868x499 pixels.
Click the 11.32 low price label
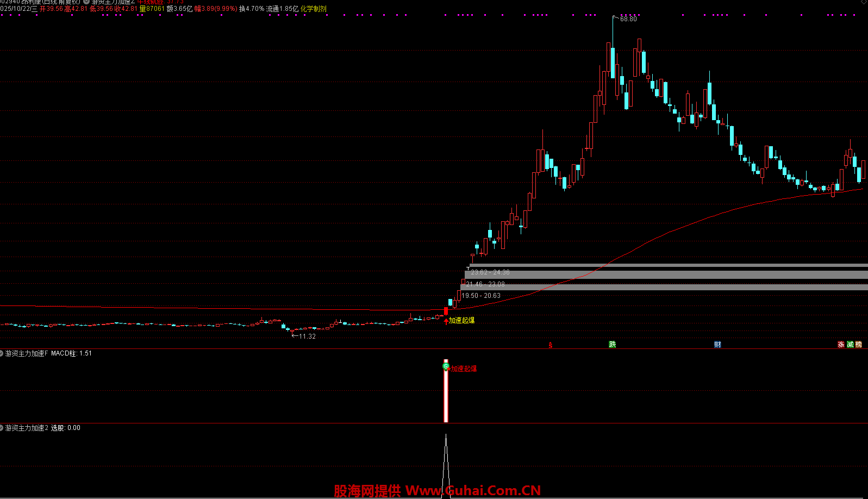(x=307, y=336)
